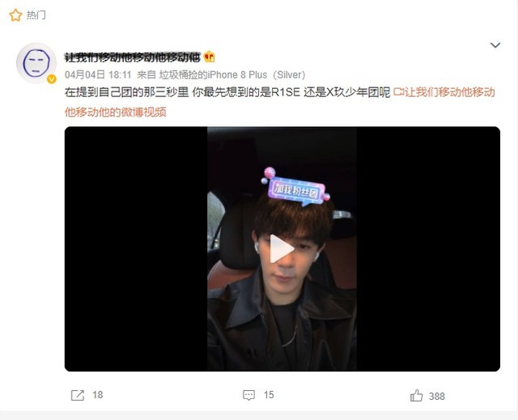518x420 pixels.
Task: Open the post timestamp 04月04日 18:11
Action: 98,75
